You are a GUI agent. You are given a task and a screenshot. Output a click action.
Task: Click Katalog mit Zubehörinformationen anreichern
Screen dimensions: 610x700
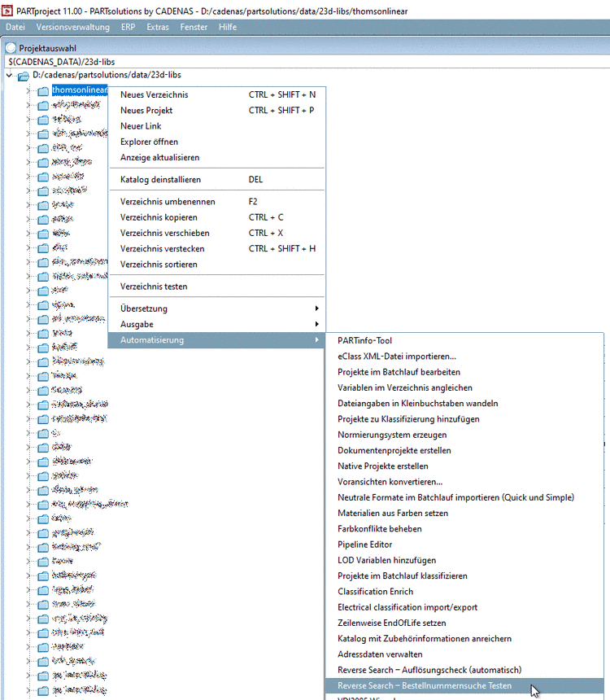464,638
